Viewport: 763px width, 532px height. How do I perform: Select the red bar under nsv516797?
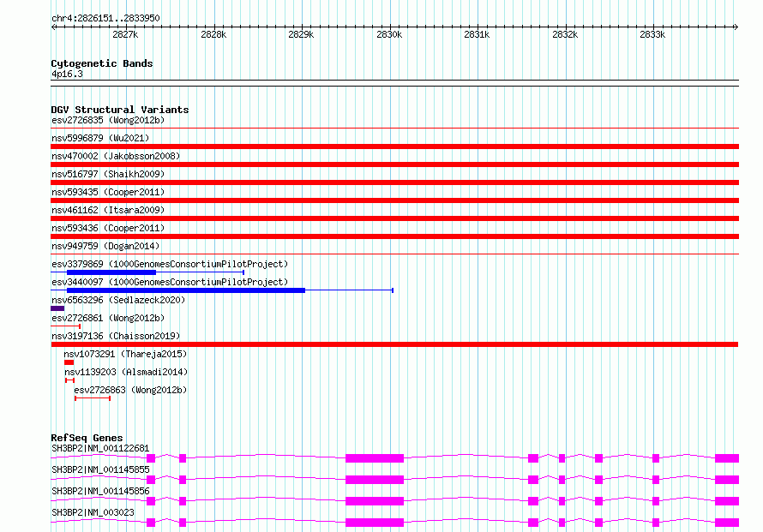[394, 182]
